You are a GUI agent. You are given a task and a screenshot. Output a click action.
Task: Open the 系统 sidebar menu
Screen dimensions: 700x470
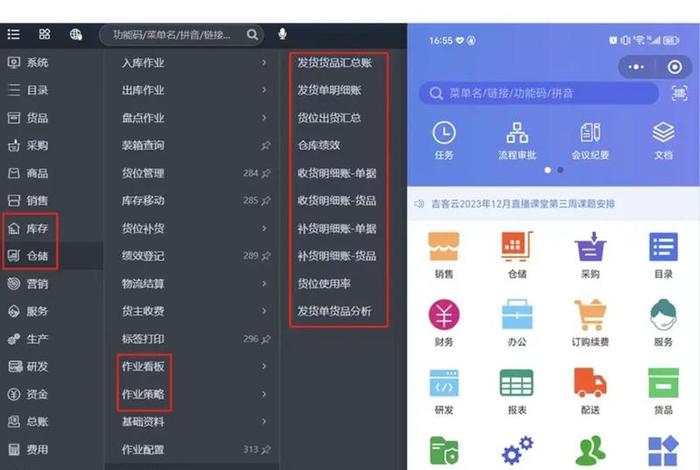pyautogui.click(x=28, y=62)
